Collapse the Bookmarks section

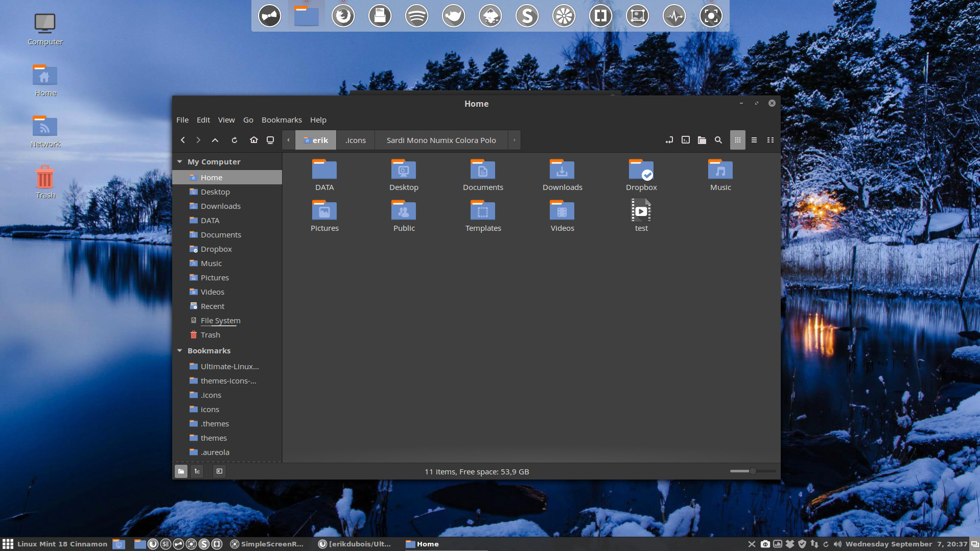click(179, 350)
